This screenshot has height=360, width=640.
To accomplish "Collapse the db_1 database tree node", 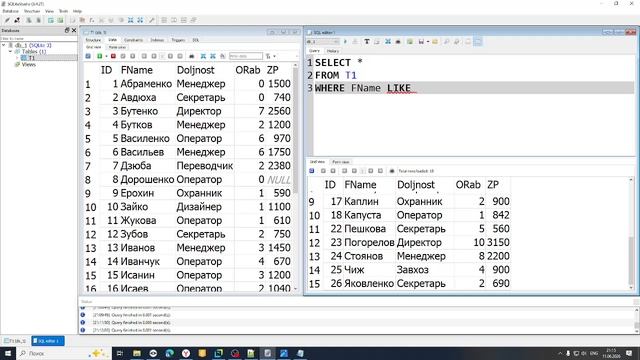I will pos(4,45).
